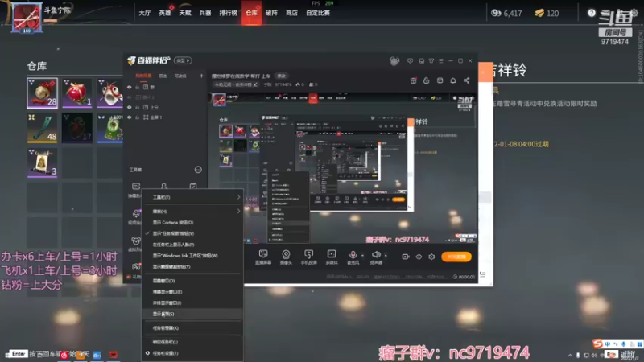Select 层叠窗口(D) menu item
The image size is (644, 362).
click(192, 281)
